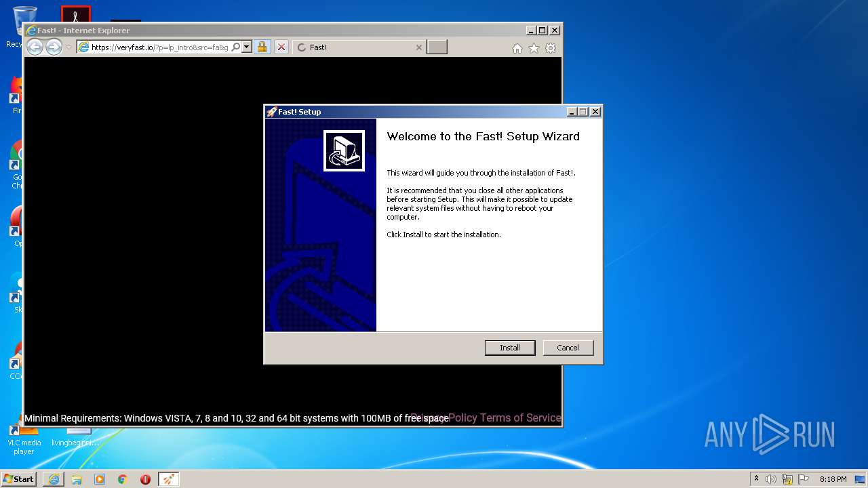Open the Windows Start menu
The image size is (868, 488).
pos(18,479)
